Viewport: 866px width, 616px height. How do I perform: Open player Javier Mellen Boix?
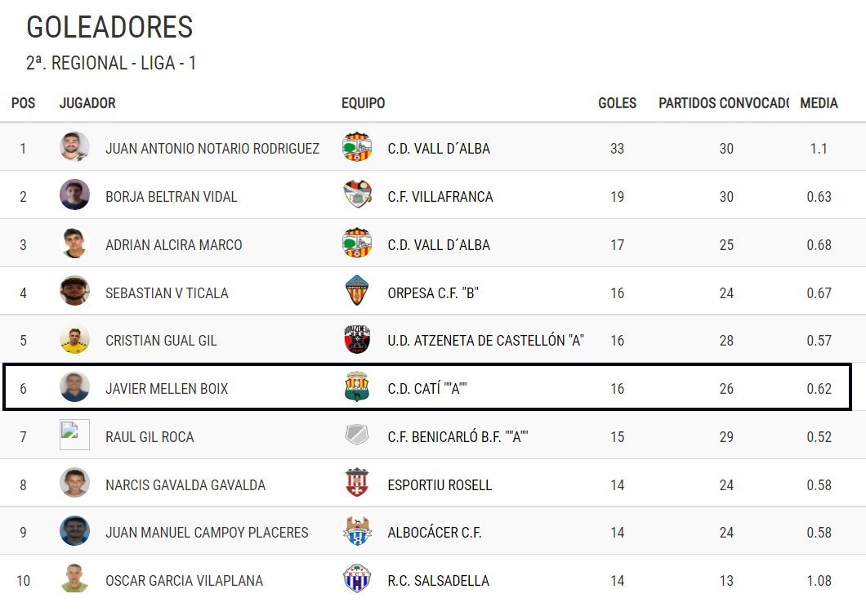click(x=167, y=389)
